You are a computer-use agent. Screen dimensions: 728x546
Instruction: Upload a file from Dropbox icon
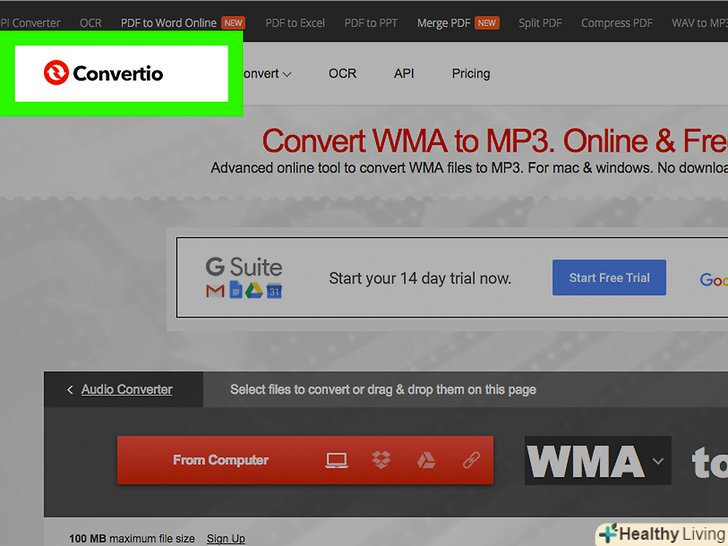(x=381, y=460)
